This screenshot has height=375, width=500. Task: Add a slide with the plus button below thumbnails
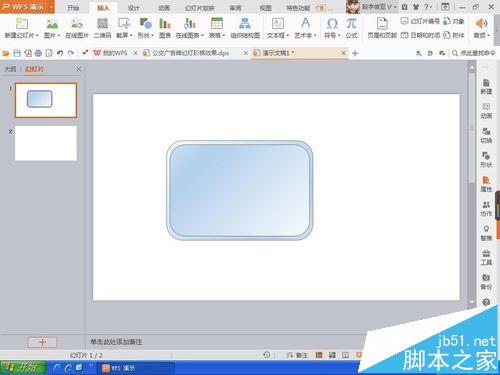[42, 342]
